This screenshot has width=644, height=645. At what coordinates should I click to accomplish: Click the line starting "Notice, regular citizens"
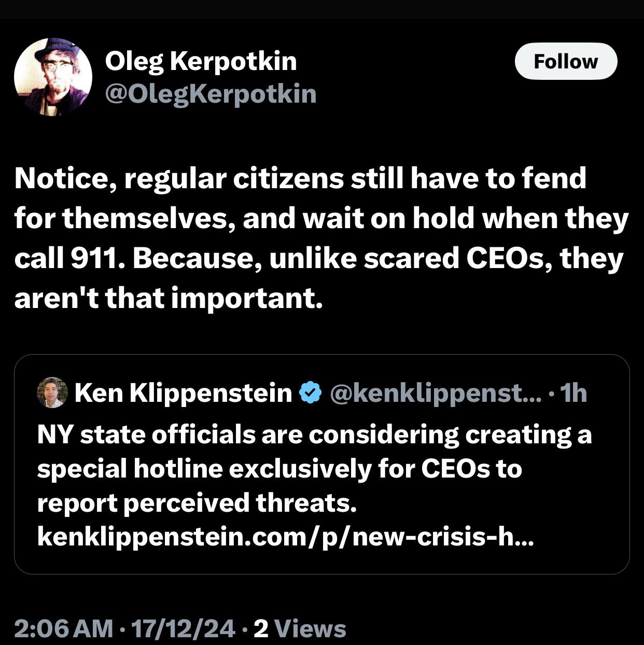pos(300,178)
